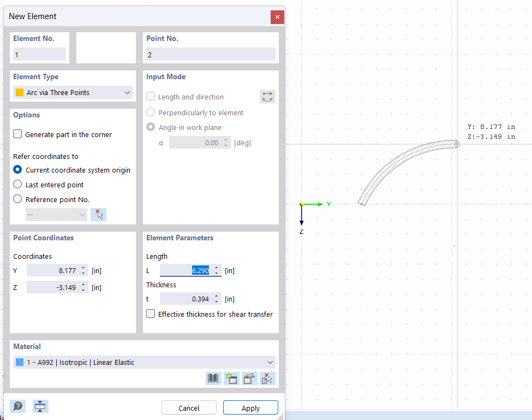
Task: Pick reference point with the crosshair selector
Action: [x=98, y=214]
